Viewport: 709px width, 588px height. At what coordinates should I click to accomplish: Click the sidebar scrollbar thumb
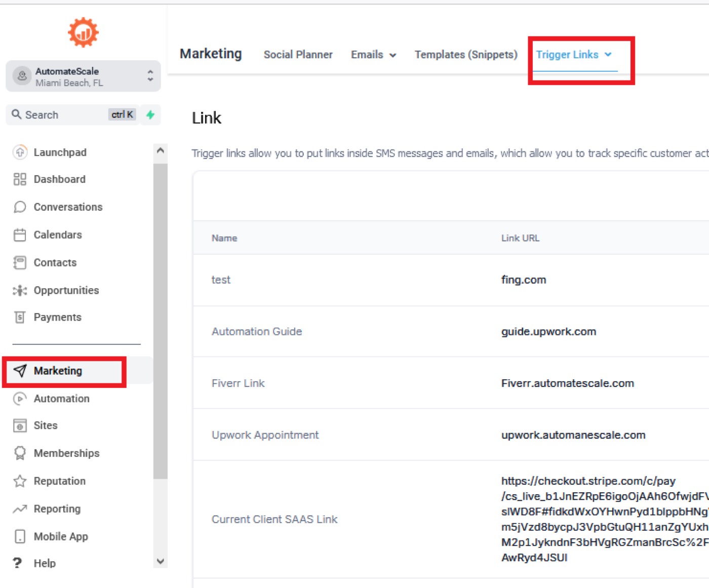coord(161,321)
